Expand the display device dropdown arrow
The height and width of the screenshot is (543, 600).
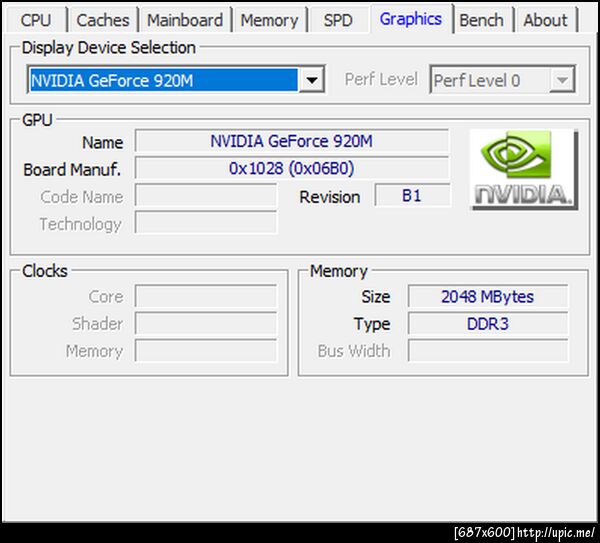312,80
